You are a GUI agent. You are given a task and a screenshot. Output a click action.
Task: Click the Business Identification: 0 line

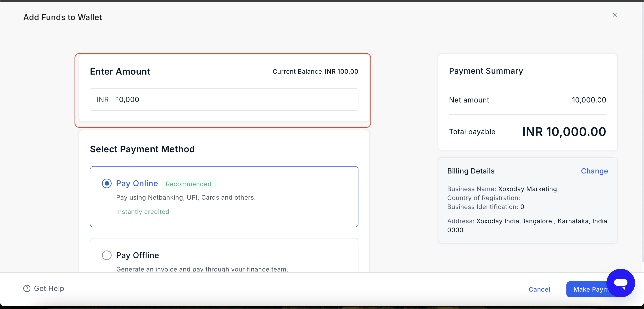(485, 207)
